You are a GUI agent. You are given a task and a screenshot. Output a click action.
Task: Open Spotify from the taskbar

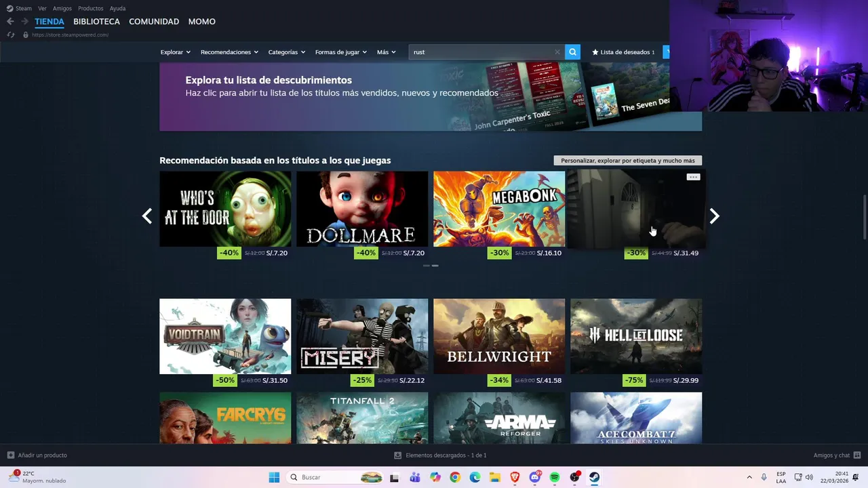[555, 477]
